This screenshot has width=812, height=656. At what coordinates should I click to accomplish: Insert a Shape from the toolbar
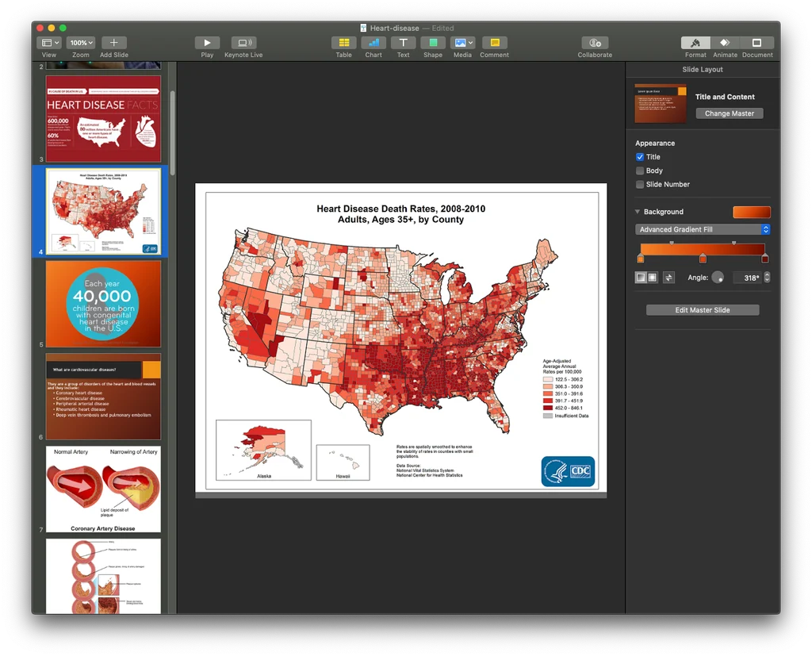pos(433,43)
